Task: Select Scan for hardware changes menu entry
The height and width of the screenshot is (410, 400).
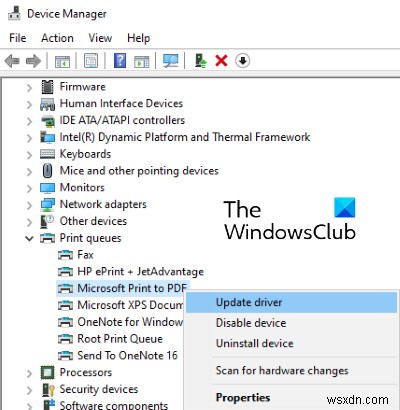Action: point(292,370)
